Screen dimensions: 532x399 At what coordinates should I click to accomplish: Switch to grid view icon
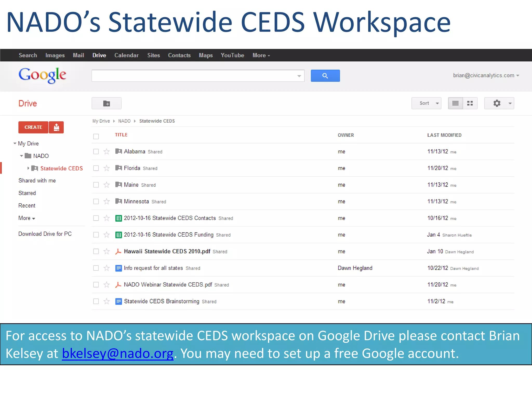470,103
